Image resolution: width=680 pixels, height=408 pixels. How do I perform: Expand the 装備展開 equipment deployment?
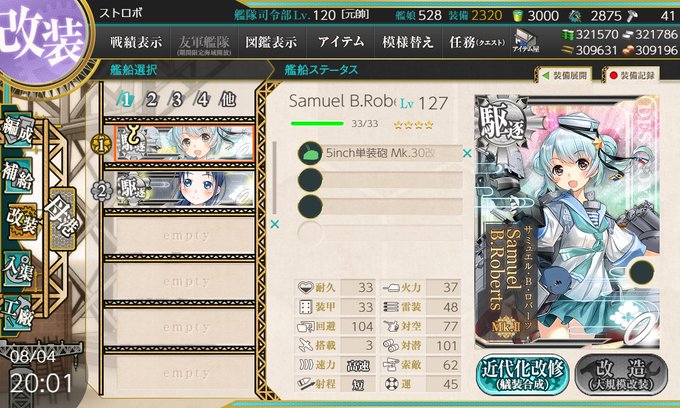pyautogui.click(x=565, y=75)
